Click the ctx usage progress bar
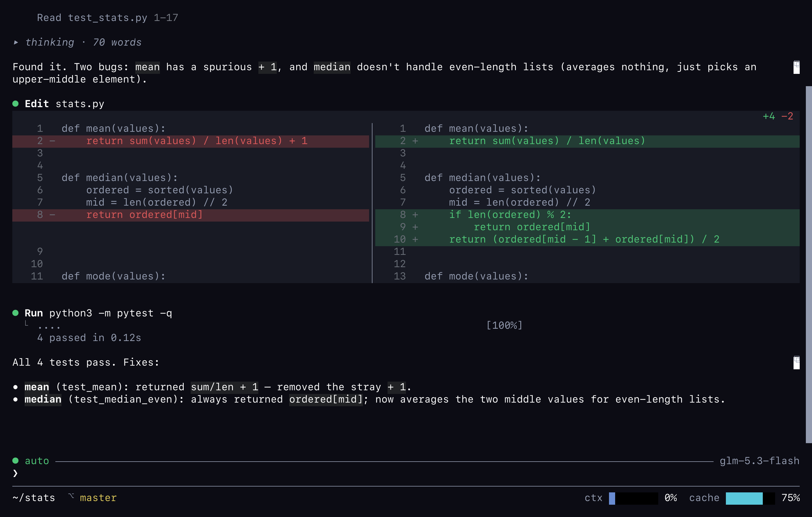 (x=633, y=498)
